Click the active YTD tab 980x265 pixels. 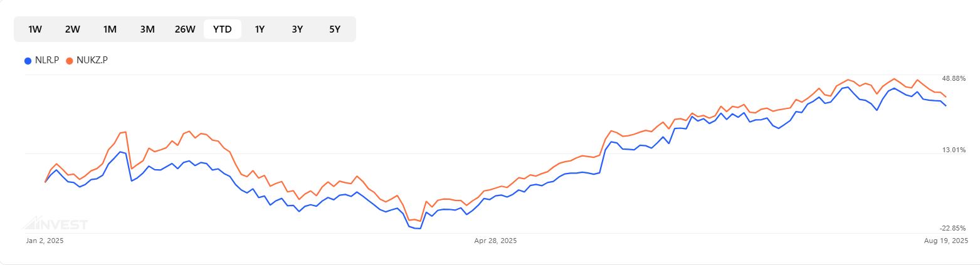tap(223, 29)
